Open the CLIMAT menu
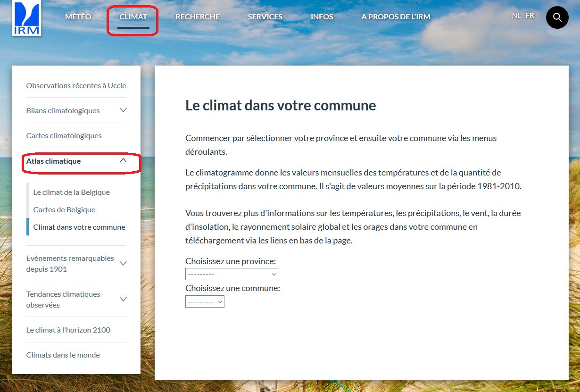580x392 pixels. pos(133,17)
